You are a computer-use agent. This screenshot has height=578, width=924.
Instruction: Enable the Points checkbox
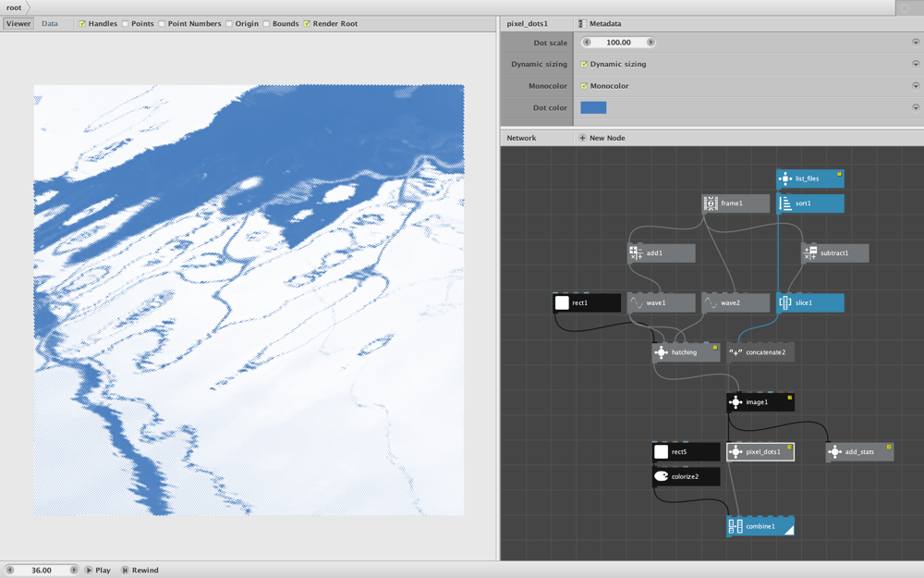point(125,24)
